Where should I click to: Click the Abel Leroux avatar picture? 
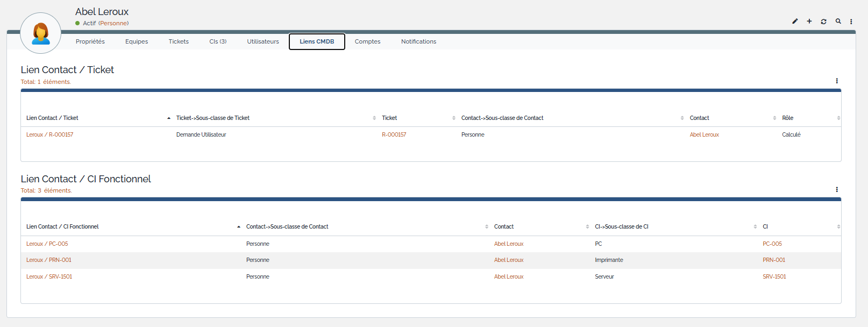pos(40,33)
